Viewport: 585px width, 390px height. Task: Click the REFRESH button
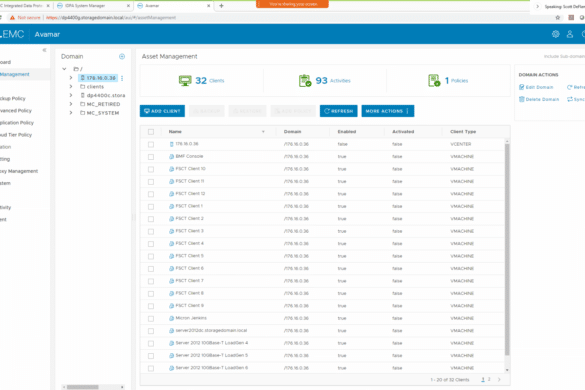[338, 111]
